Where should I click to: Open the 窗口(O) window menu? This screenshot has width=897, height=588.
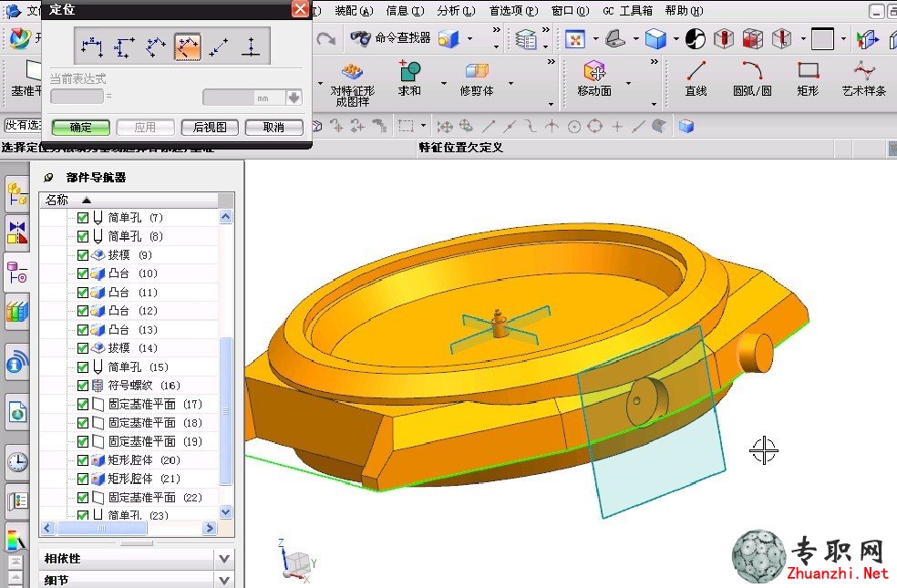pyautogui.click(x=571, y=11)
